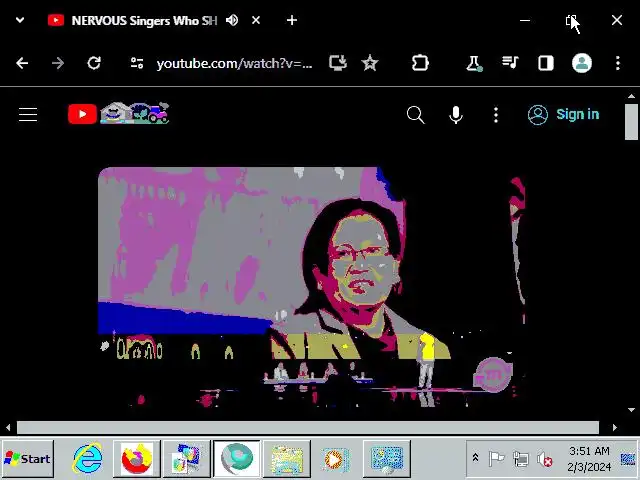Go to YouTube home via logo
The height and width of the screenshot is (480, 640).
(118, 113)
